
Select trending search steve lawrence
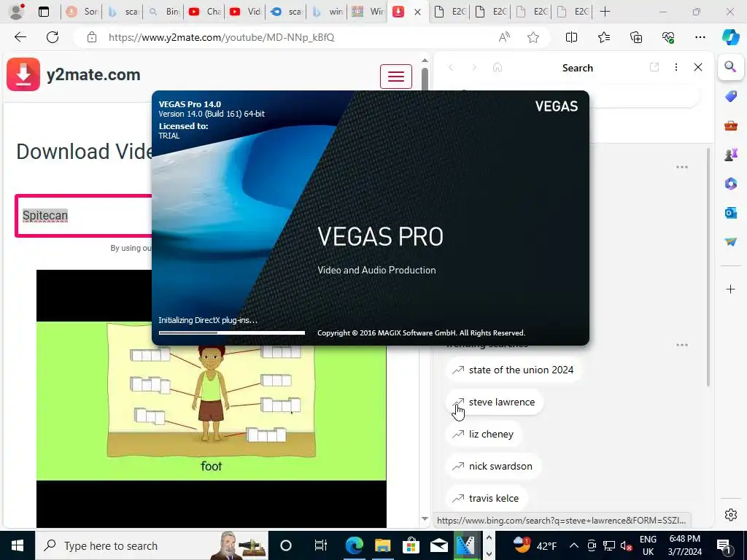tap(494, 402)
